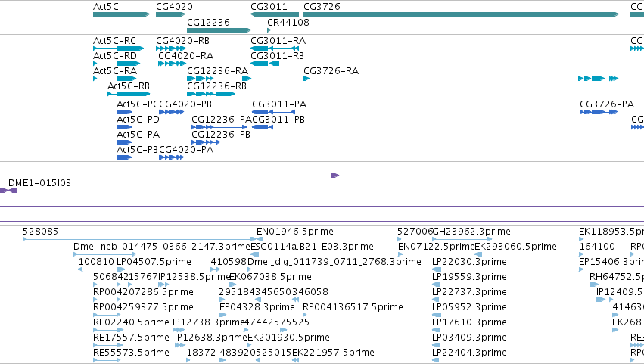The image size is (644, 364).
Task: Select the ESG0114a.B21_E03.3prime label
Action: pyautogui.click(x=312, y=247)
